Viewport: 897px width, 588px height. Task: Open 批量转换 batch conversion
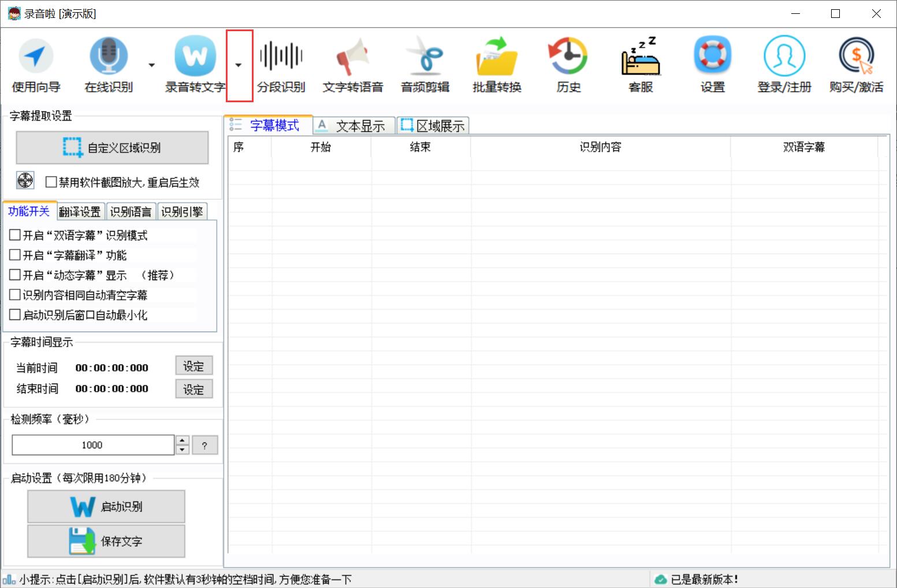(x=497, y=64)
